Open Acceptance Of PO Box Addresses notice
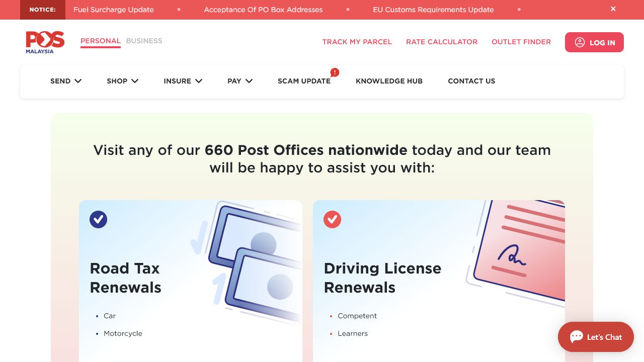Image resolution: width=644 pixels, height=362 pixels. (x=263, y=10)
